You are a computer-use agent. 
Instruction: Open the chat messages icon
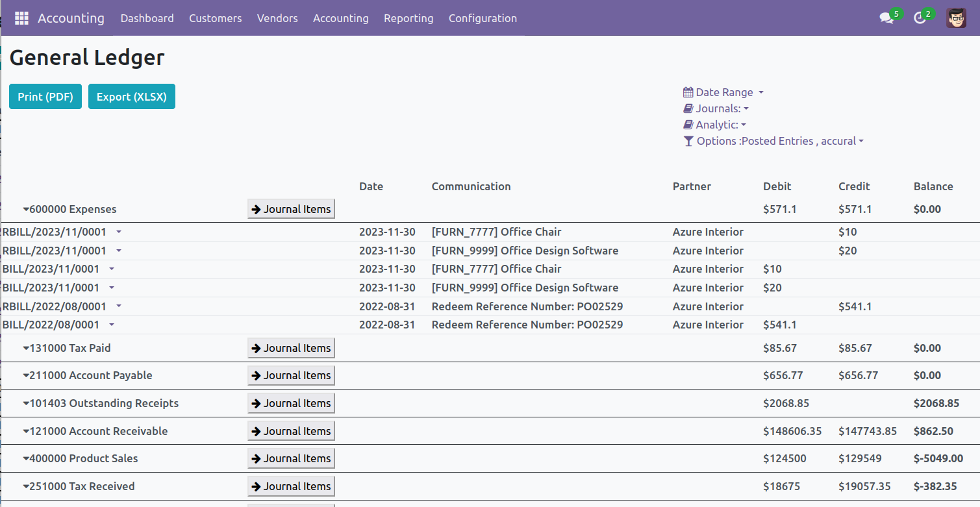click(886, 18)
